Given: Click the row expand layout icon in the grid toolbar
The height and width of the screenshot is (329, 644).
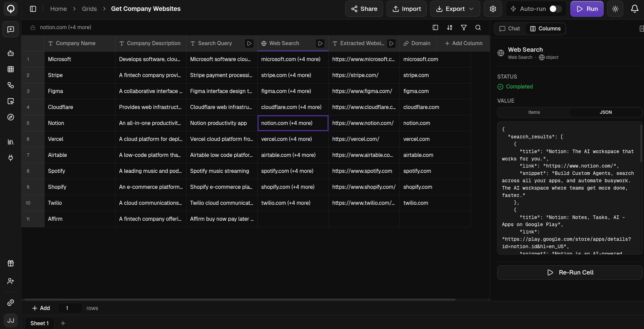Looking at the screenshot, I should pos(435,28).
